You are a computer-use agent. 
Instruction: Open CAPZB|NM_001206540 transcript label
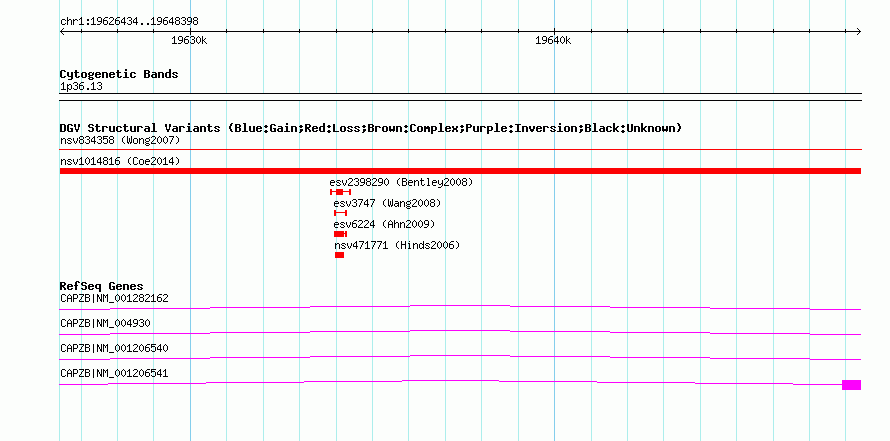click(x=114, y=348)
